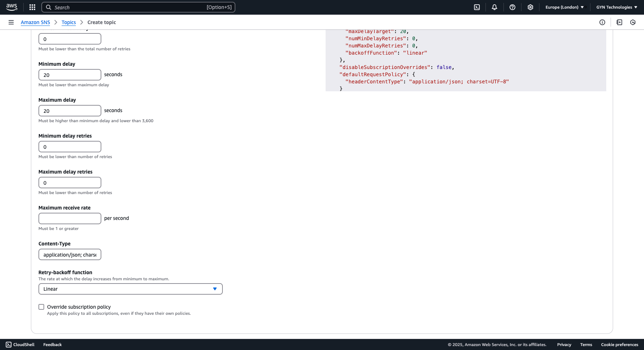Viewport: 644px width, 350px height.
Task: Click inside the Maximum receive rate field
Action: pyautogui.click(x=70, y=218)
